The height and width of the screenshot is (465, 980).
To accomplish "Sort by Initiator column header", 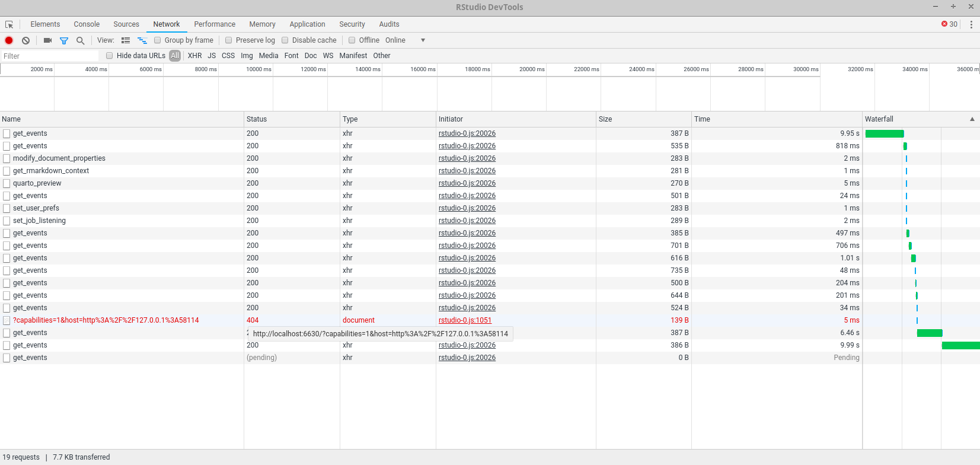I will coord(516,119).
